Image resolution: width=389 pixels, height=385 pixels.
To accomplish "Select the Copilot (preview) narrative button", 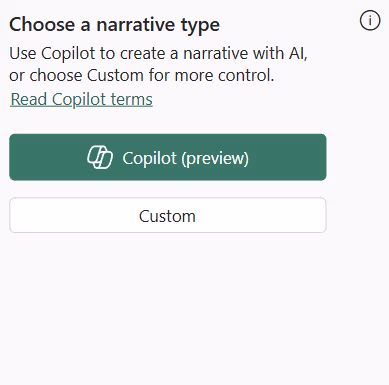I will click(168, 157).
